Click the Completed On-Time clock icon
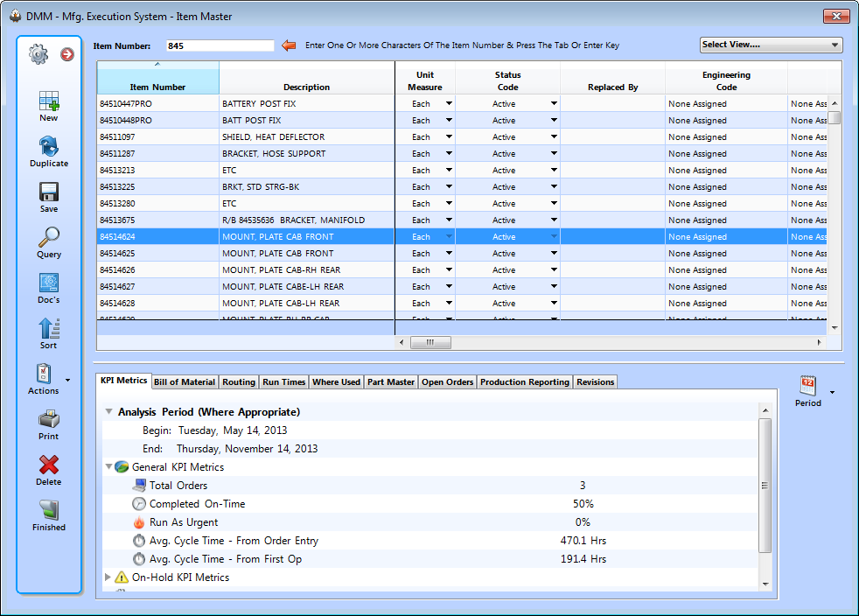The image size is (859, 616). (x=139, y=504)
